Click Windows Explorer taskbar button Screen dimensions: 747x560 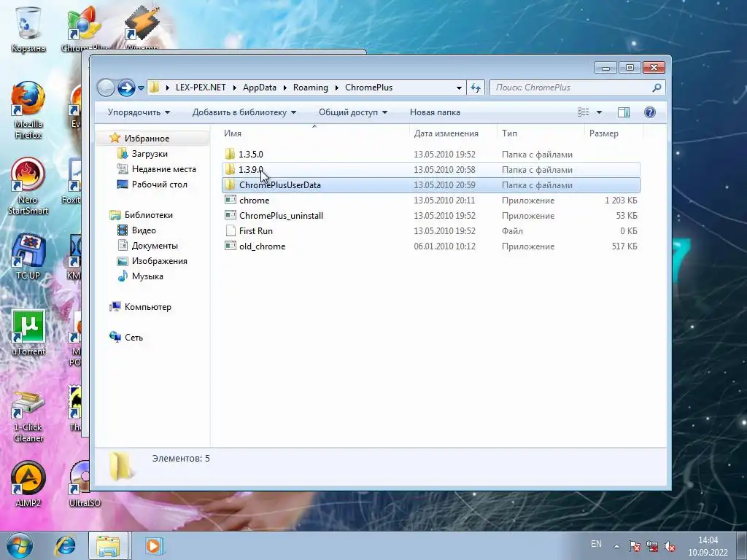pyautogui.click(x=109, y=545)
